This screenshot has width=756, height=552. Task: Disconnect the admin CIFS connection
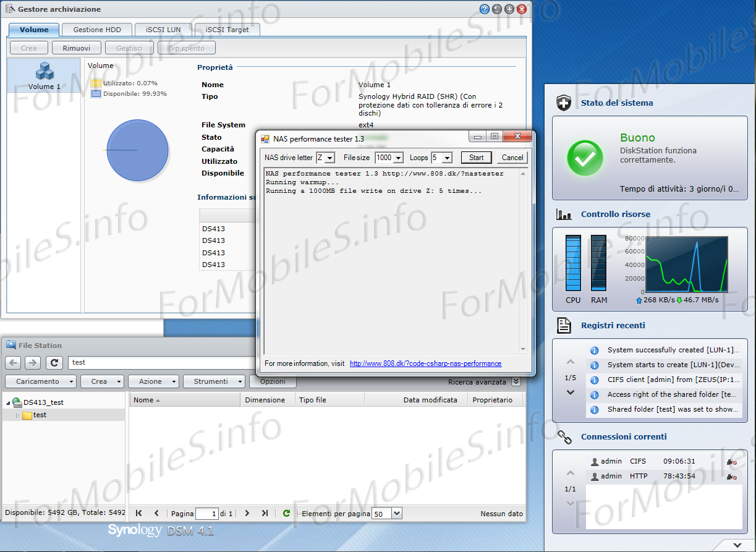[x=731, y=462]
